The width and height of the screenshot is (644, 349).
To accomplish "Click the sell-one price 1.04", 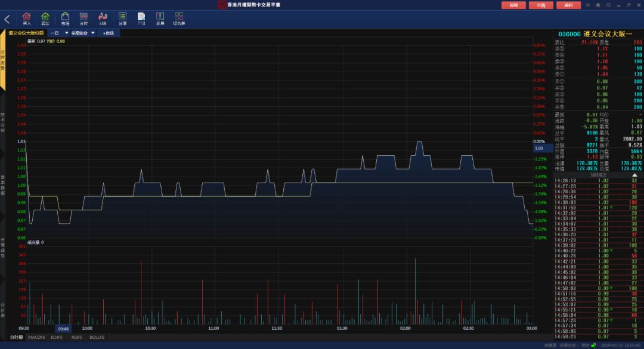I will point(602,75).
